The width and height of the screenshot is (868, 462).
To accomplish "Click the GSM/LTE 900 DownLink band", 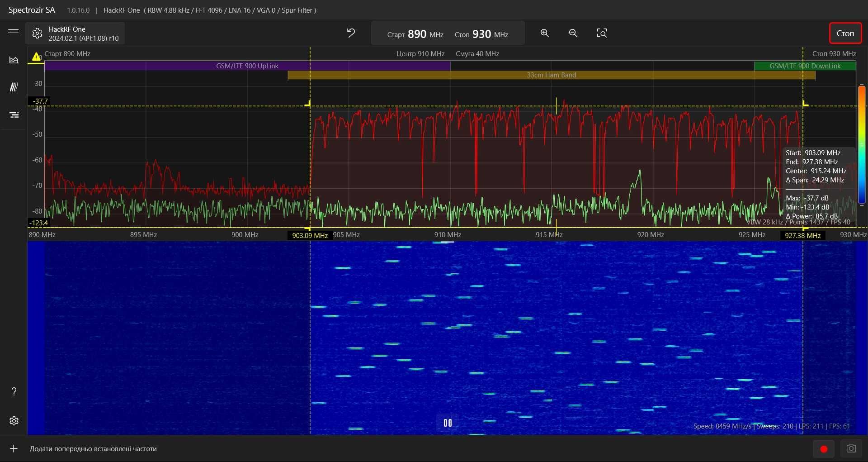I will [x=805, y=66].
